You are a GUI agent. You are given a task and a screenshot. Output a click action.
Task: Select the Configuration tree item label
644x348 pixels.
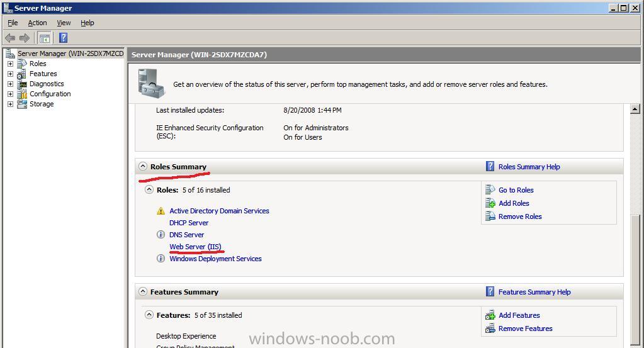[50, 94]
